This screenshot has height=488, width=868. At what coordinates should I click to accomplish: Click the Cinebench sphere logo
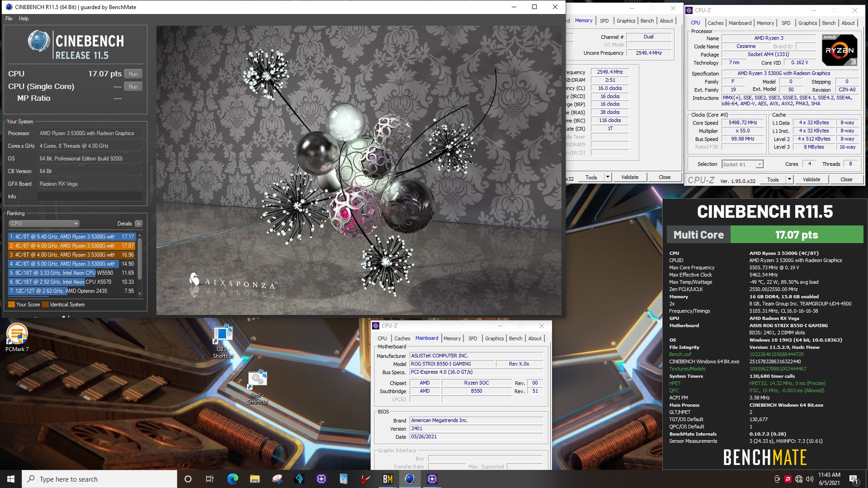coord(38,41)
